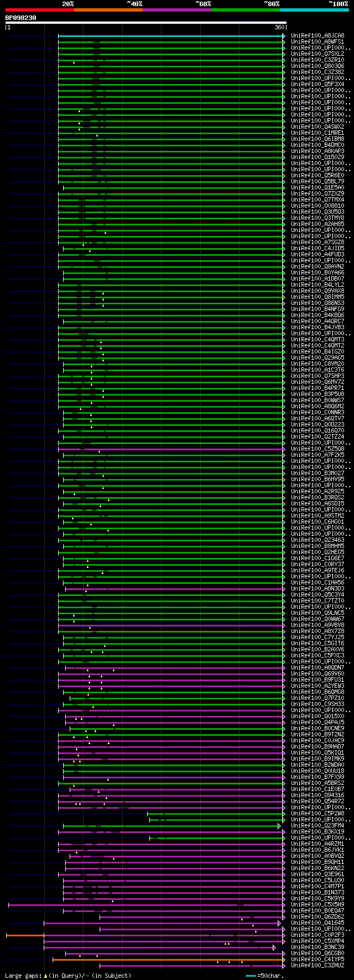The image size is (354, 980).
Task: Select the UniRef100_Q6IBM8 label
Action: pos(317,139)
